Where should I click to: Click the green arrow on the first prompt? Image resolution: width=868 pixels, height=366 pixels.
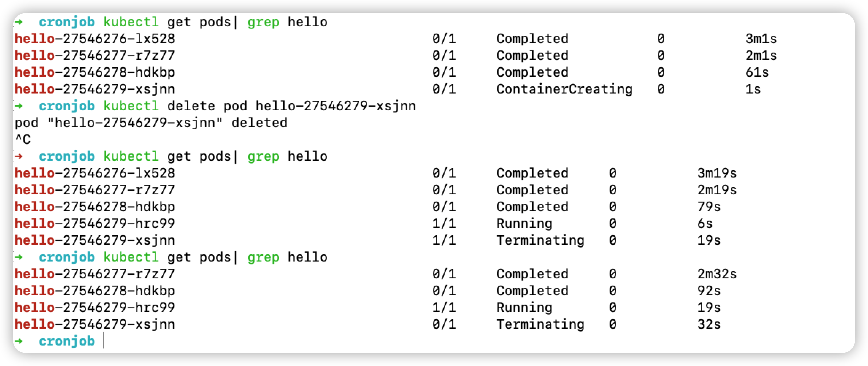19,22
